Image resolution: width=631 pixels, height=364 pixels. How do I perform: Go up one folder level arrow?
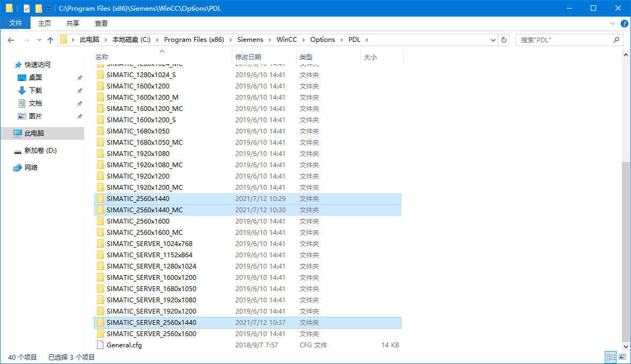[x=50, y=40]
